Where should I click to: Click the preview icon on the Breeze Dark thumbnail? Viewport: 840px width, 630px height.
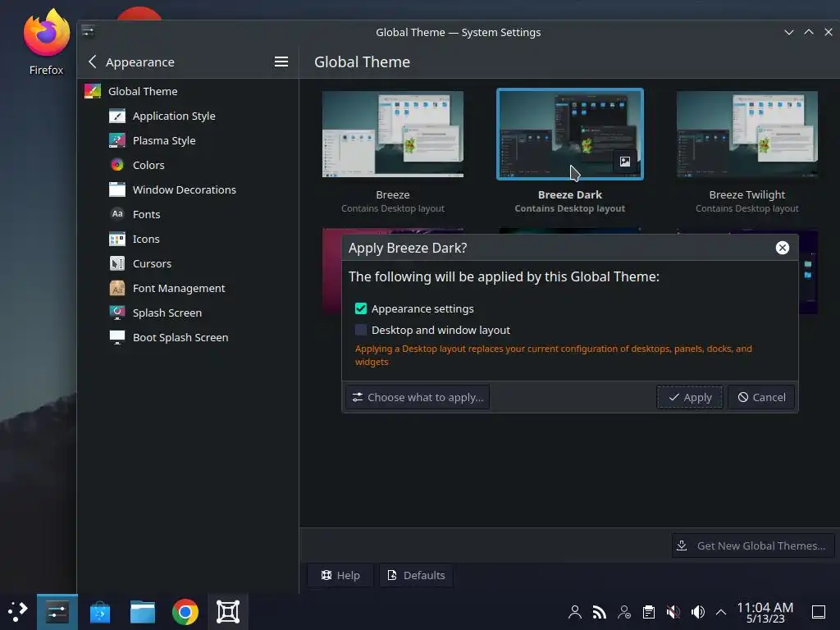(x=624, y=162)
